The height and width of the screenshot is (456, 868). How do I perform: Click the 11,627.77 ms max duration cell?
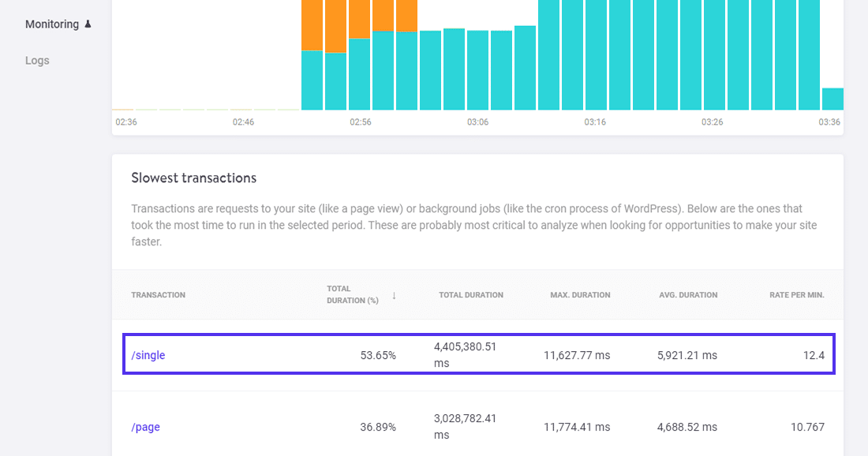577,355
